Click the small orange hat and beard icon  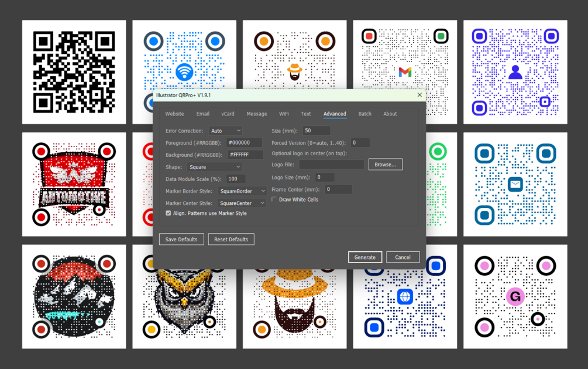(295, 71)
